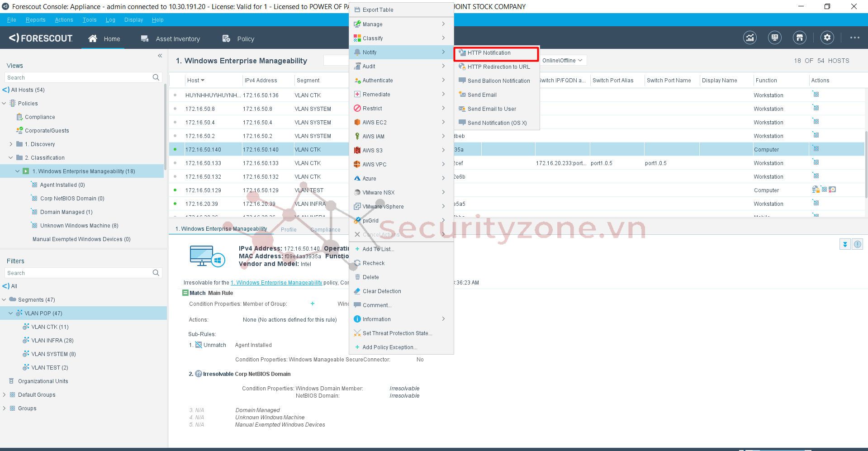Click the monitor presentation icon in header
This screenshot has height=451, width=868.
[775, 38]
